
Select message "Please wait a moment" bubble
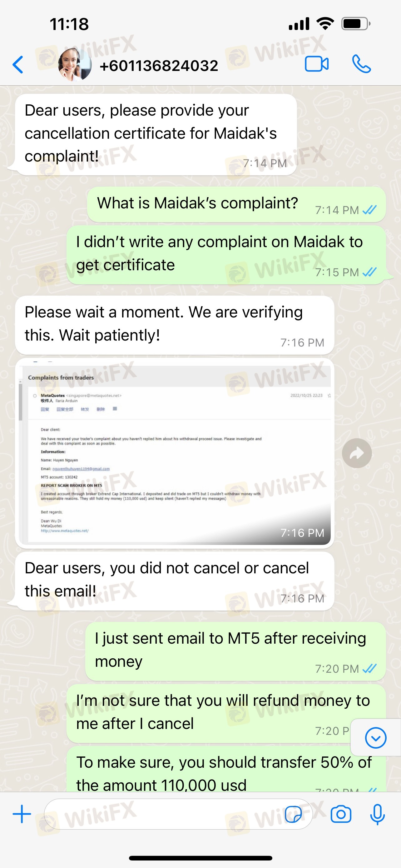pos(174,325)
